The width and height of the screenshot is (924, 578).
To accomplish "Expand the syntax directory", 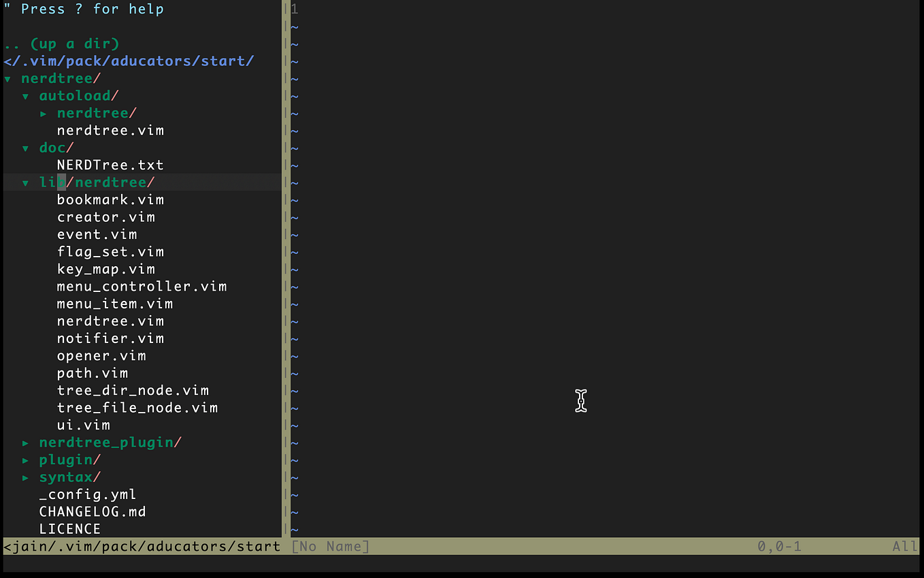I will click(x=66, y=477).
